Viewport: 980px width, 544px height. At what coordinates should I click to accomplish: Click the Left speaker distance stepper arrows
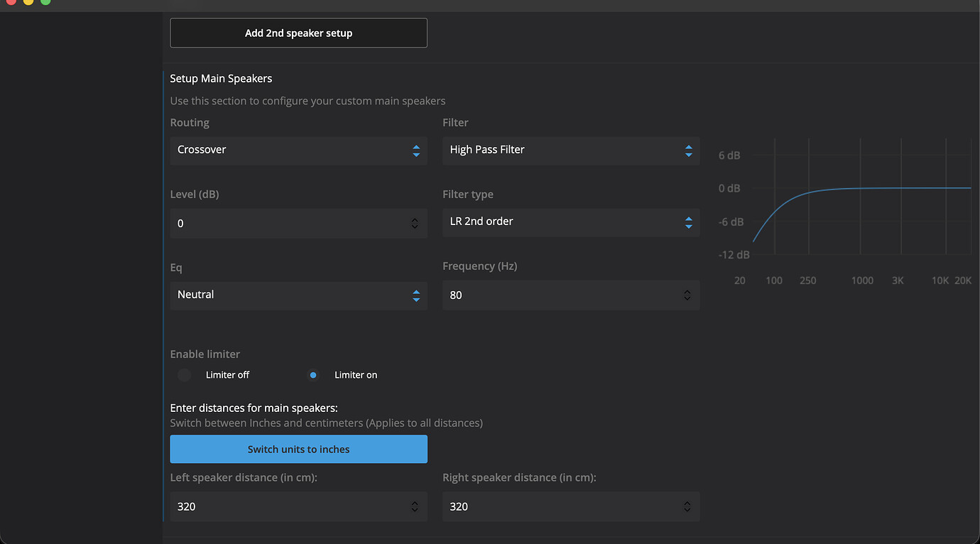(415, 507)
